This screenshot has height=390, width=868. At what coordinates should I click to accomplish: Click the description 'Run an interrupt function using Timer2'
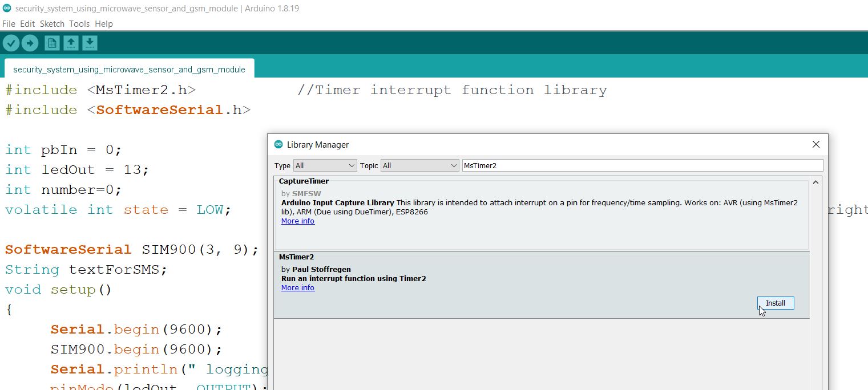coord(354,279)
